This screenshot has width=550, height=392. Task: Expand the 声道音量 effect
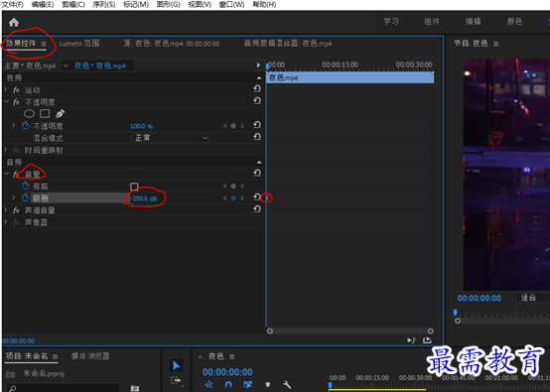[x=6, y=209]
